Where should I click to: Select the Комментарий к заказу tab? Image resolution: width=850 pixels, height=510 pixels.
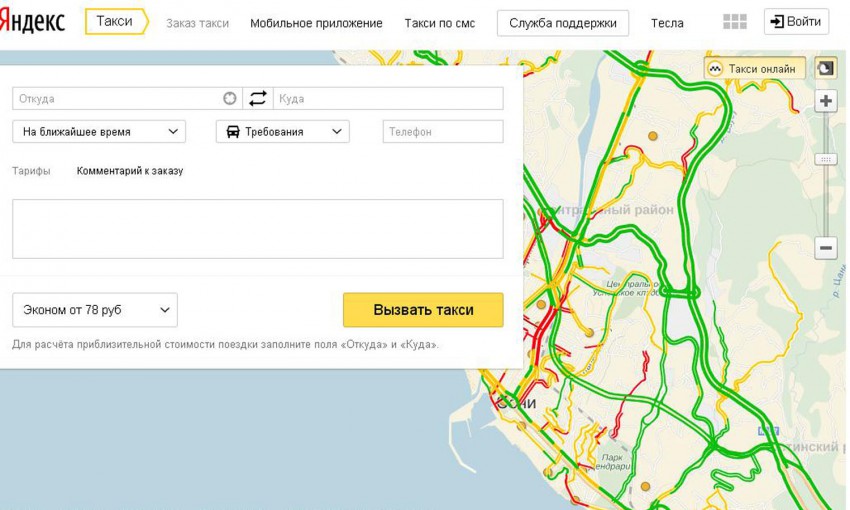tap(130, 171)
